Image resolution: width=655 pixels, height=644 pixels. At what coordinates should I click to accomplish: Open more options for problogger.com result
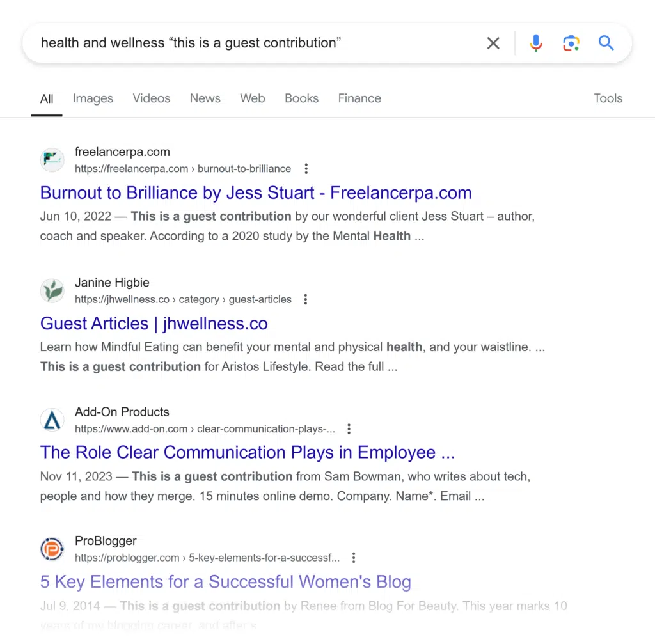pyautogui.click(x=354, y=558)
